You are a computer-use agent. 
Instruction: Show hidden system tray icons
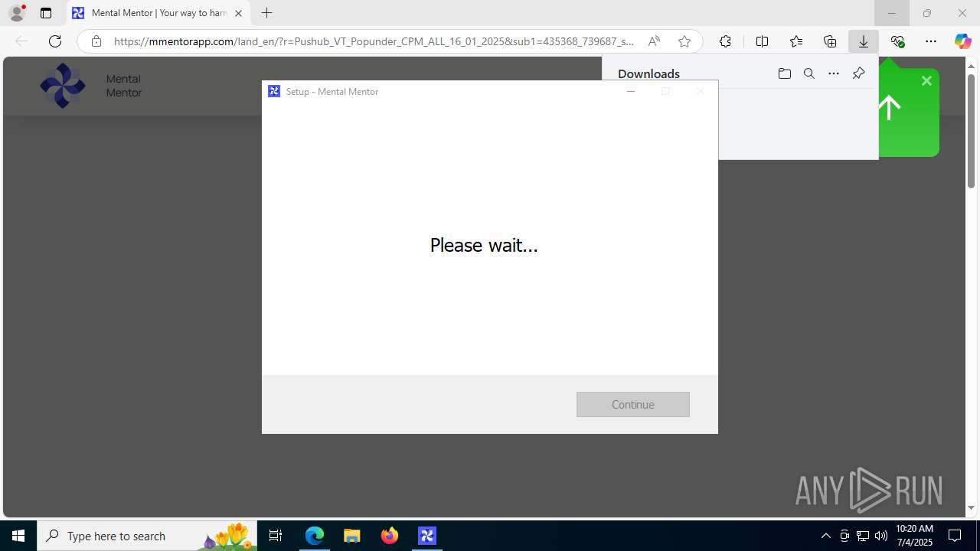(825, 536)
